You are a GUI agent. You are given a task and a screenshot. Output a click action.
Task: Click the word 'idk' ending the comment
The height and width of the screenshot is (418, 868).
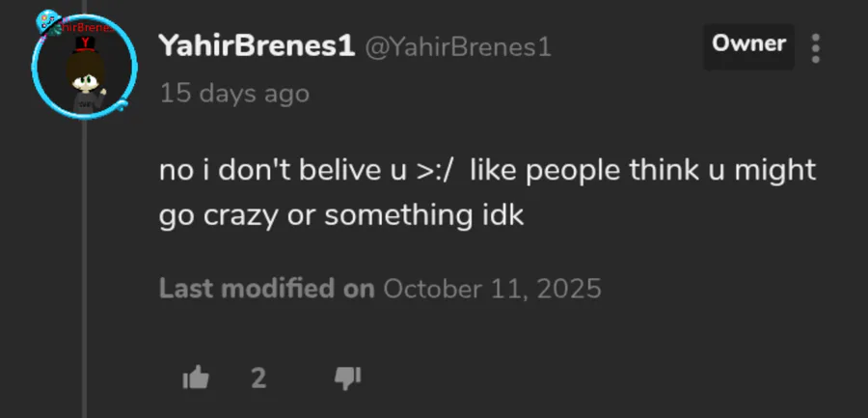pos(502,215)
